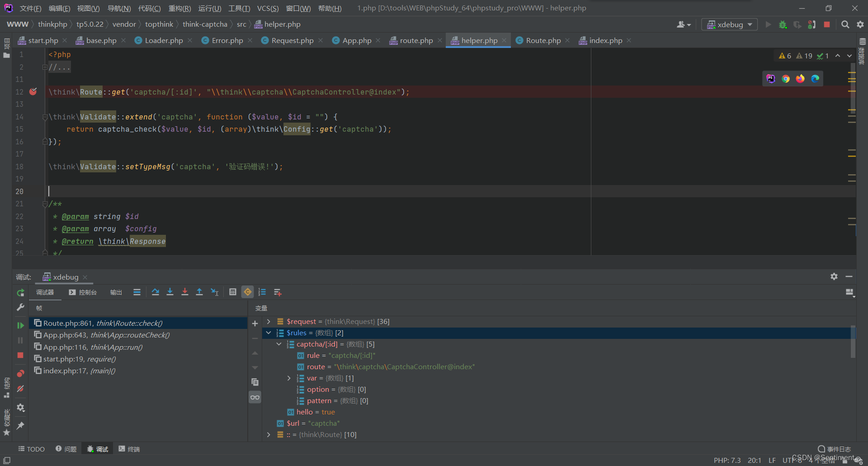Click the inspections widget with 6 warnings

coord(803,56)
